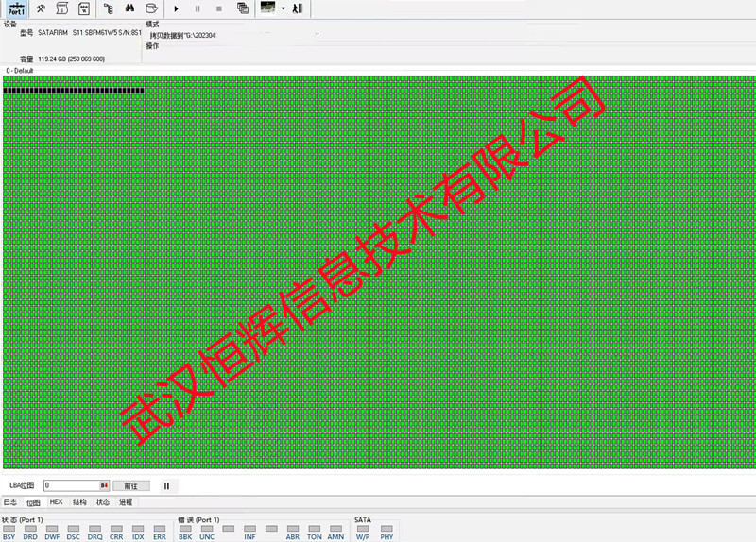Viewport: 756px width, 542px height.
Task: Open the drive/disk toolbar icon
Action: 151,8
